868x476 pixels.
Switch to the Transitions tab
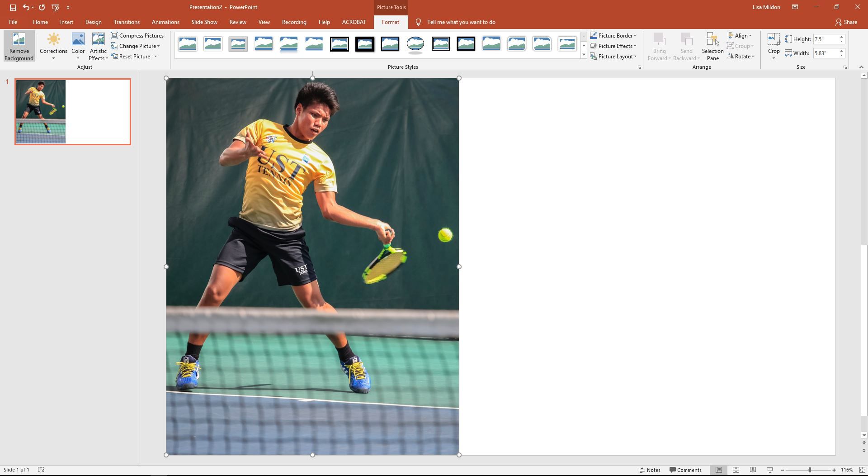pos(127,22)
